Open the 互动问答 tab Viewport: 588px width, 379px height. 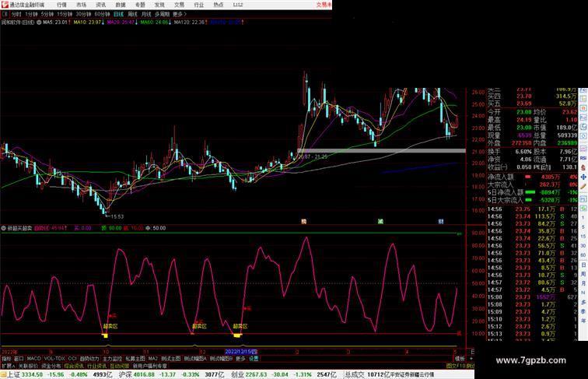coord(119,366)
